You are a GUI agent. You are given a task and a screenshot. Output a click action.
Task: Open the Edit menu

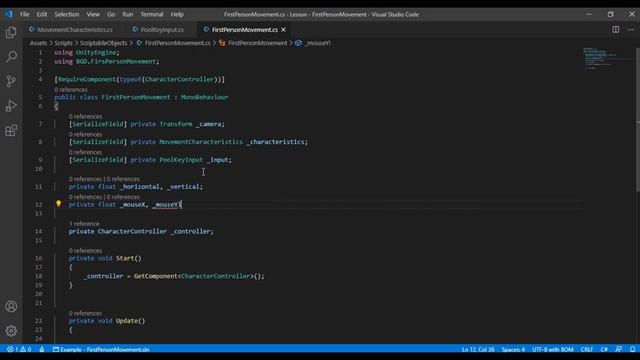point(42,14)
